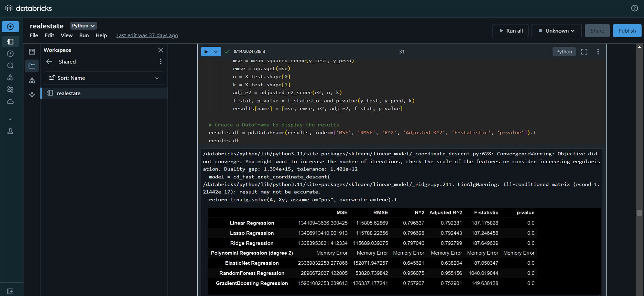
Task: Open the Experiments flask icon in sidebar
Action: click(x=10, y=131)
